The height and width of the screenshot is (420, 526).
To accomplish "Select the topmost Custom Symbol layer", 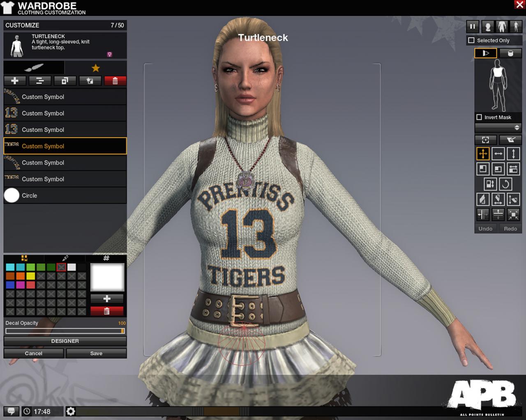I will pyautogui.click(x=65, y=97).
